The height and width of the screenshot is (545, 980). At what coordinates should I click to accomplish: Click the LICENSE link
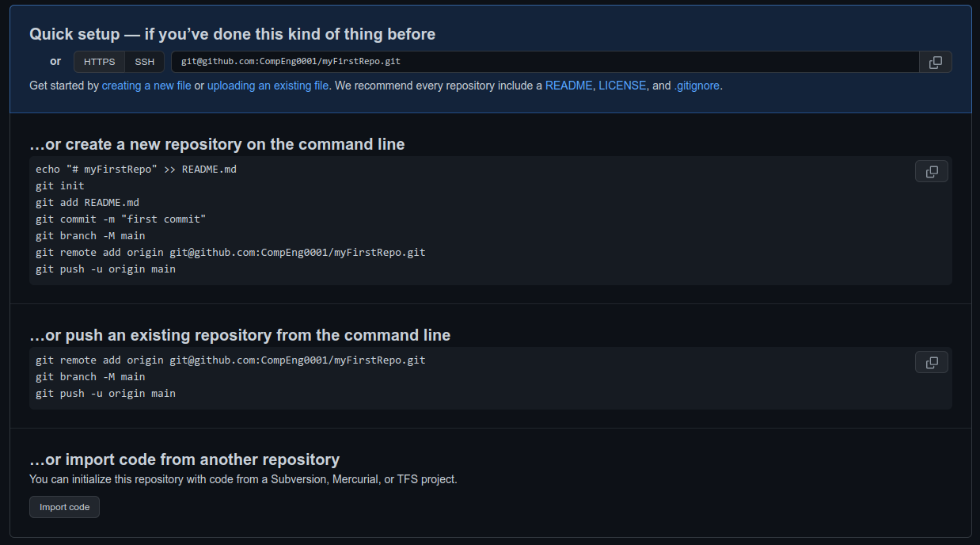click(x=622, y=86)
